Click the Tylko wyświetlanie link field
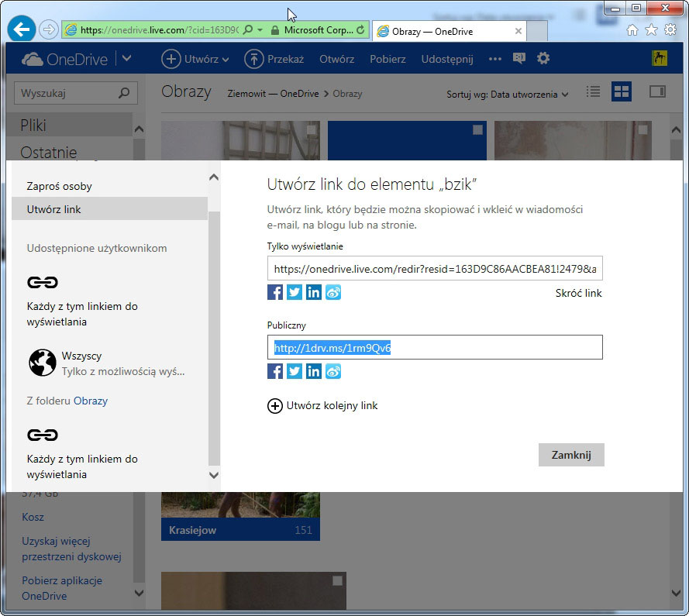Viewport: 689px width, 616px height. tap(435, 268)
